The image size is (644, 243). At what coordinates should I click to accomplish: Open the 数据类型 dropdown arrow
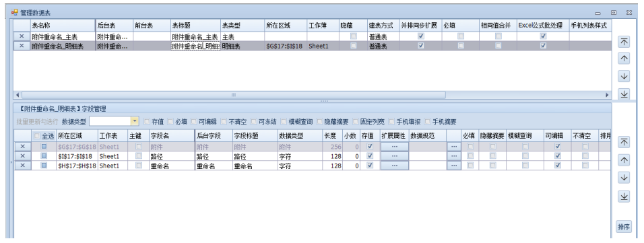(x=134, y=121)
